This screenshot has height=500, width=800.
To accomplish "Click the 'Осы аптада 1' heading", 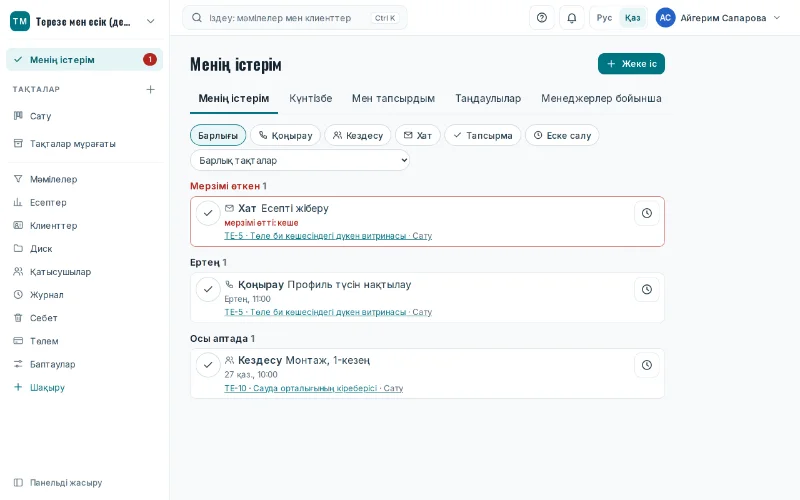I will [x=222, y=338].
